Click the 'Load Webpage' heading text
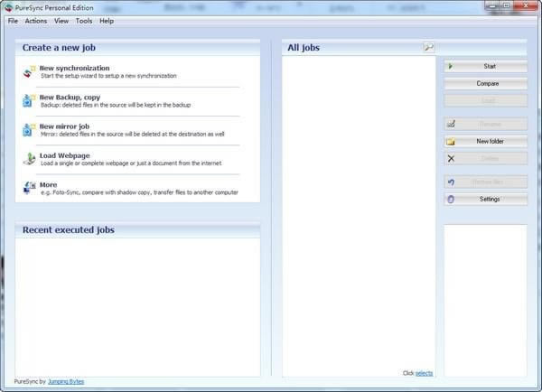 64,155
